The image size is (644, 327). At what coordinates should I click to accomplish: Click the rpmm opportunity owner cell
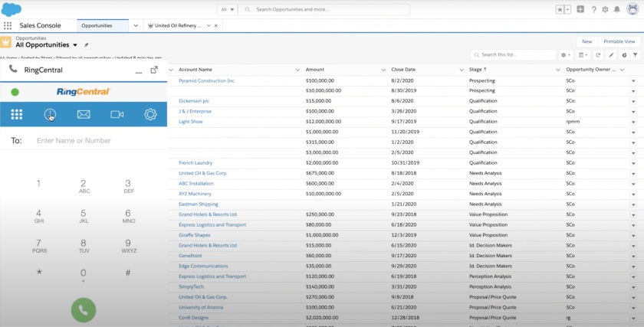click(572, 122)
